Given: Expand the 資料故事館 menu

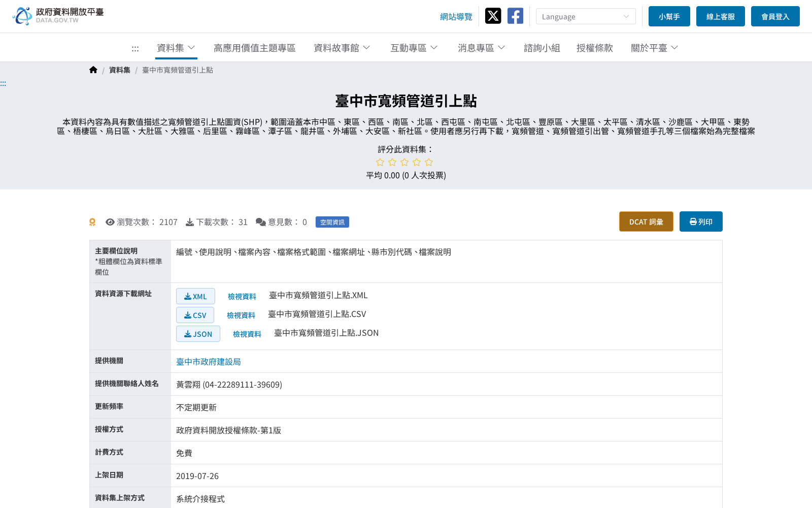Looking at the screenshot, I should (342, 48).
